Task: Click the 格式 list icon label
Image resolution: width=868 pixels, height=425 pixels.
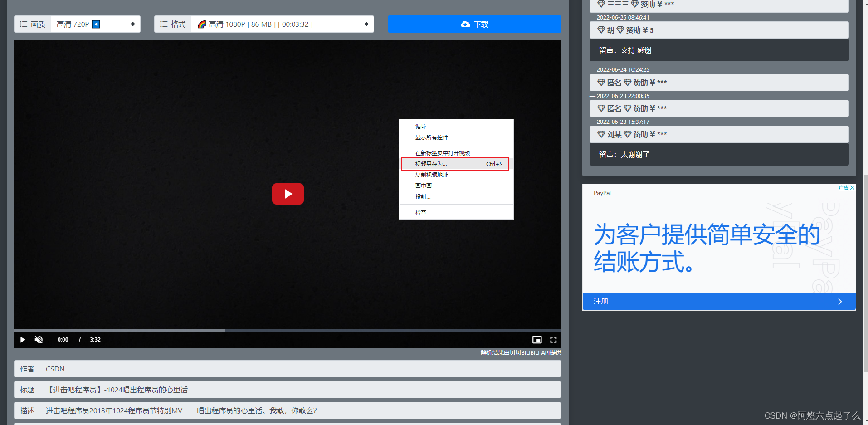Action: coord(173,24)
